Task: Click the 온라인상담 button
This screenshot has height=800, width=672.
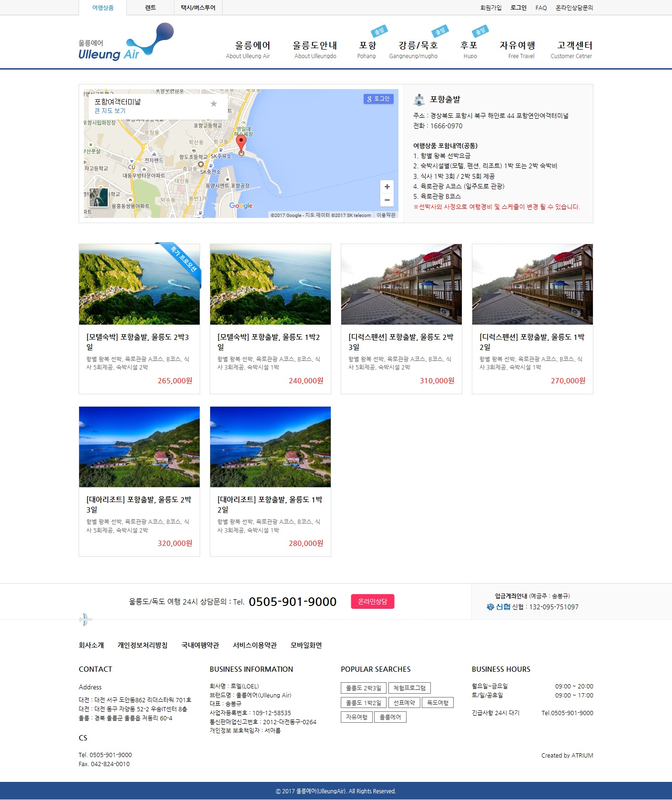Action: (373, 602)
